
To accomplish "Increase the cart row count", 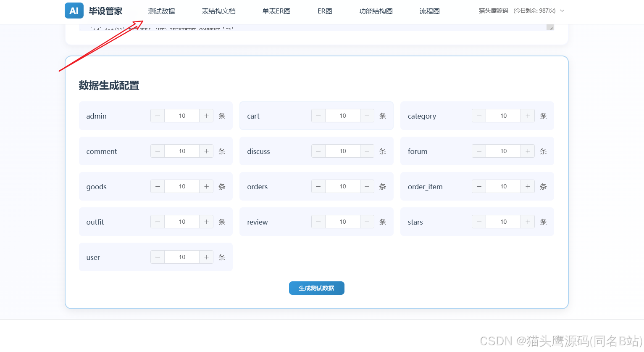I will 367,116.
